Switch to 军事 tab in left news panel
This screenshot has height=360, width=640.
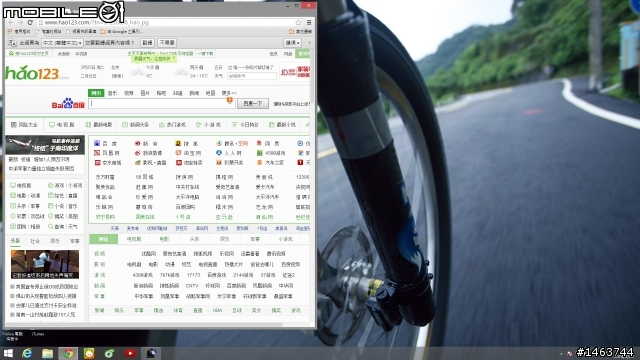point(75,241)
